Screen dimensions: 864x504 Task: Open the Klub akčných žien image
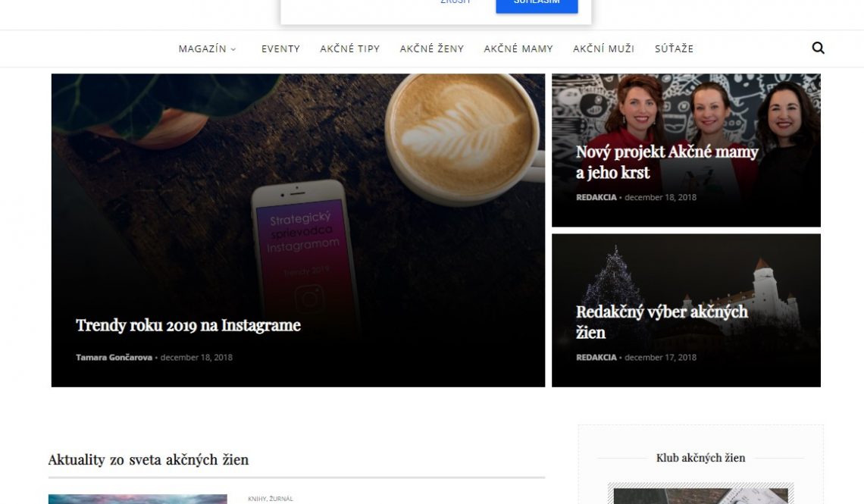[701, 495]
